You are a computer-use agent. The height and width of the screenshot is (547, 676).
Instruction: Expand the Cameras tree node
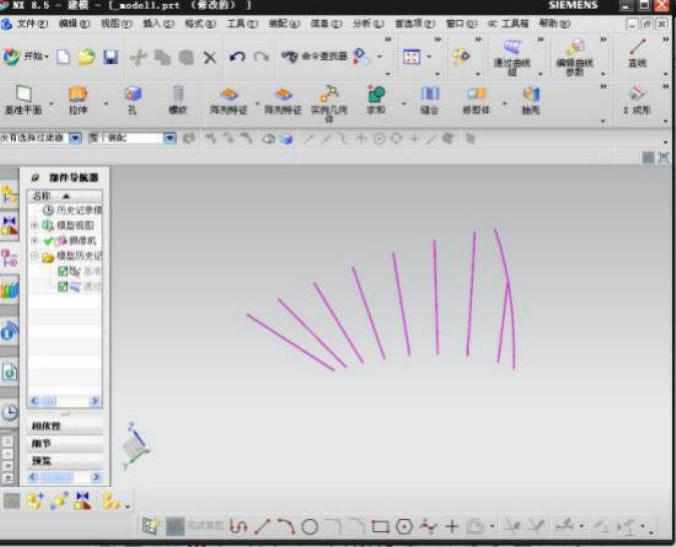point(34,241)
